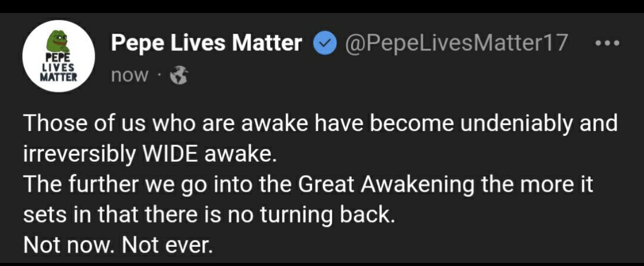Open the 'now' post timestamp

tap(130, 76)
